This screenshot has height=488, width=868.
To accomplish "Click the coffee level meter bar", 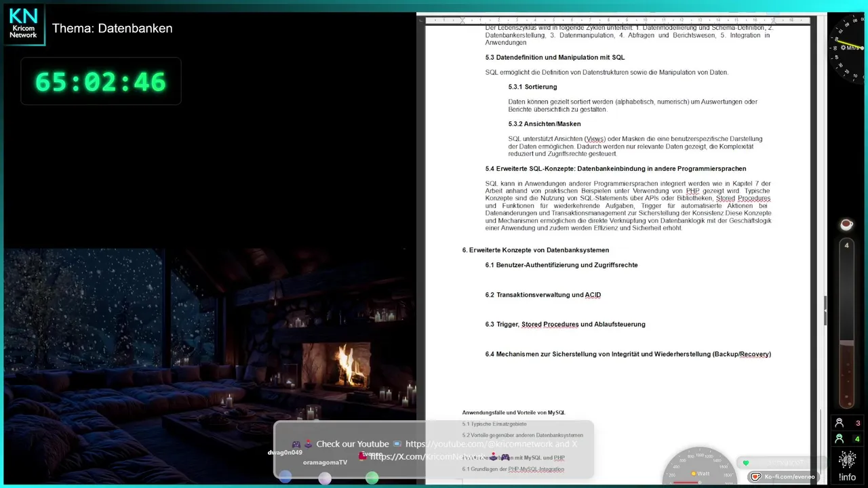I will pyautogui.click(x=846, y=324).
